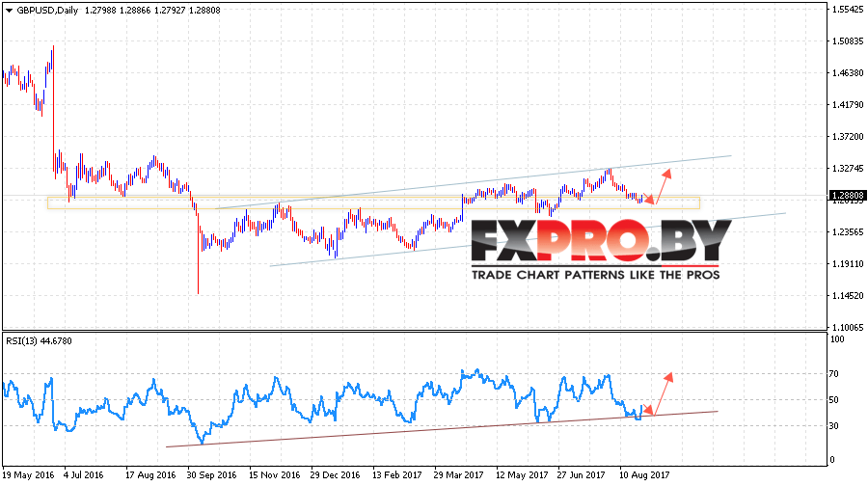This screenshot has height=486, width=868.
Task: Click the 30 Sep 2016 date label
Action: click(211, 475)
